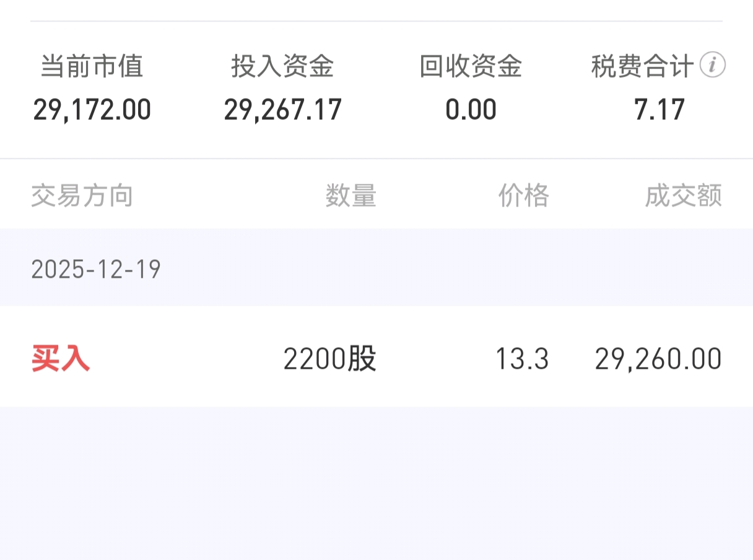The width and height of the screenshot is (753, 560).
Task: Select the 2025-12-19 date row
Action: [x=376, y=268]
